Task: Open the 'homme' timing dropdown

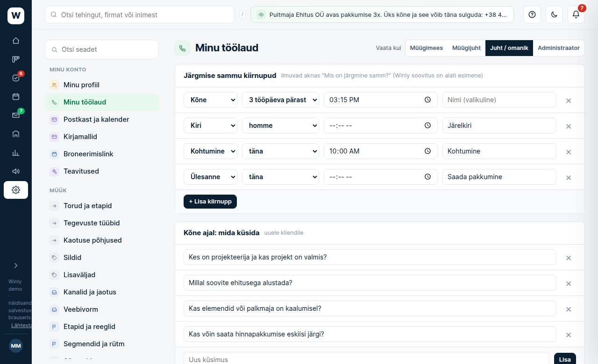Action: coord(280,126)
